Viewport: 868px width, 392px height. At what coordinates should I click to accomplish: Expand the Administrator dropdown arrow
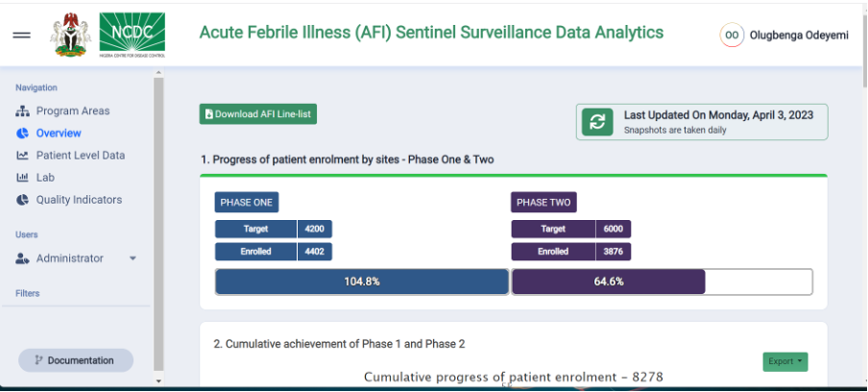pyautogui.click(x=133, y=258)
